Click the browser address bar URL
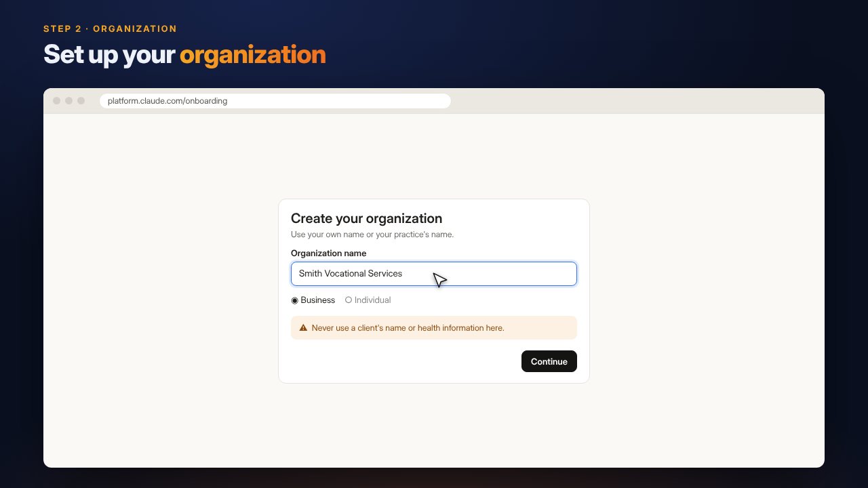Screen dimensions: 868x488 point(275,101)
